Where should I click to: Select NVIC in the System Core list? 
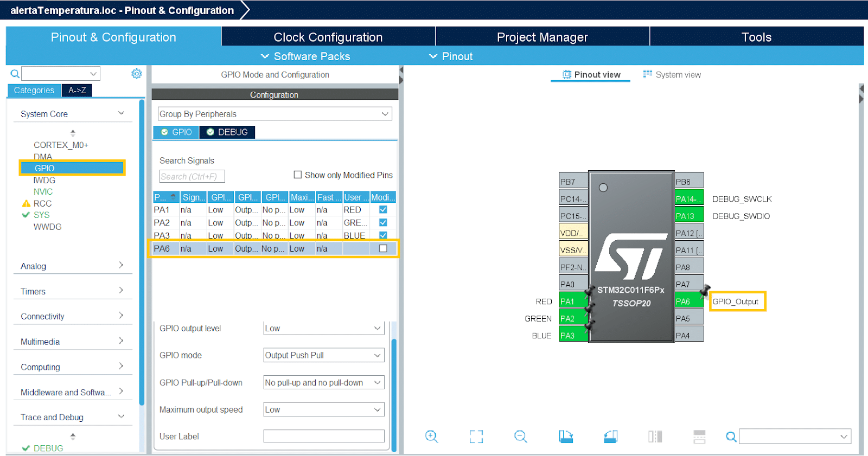pos(43,192)
